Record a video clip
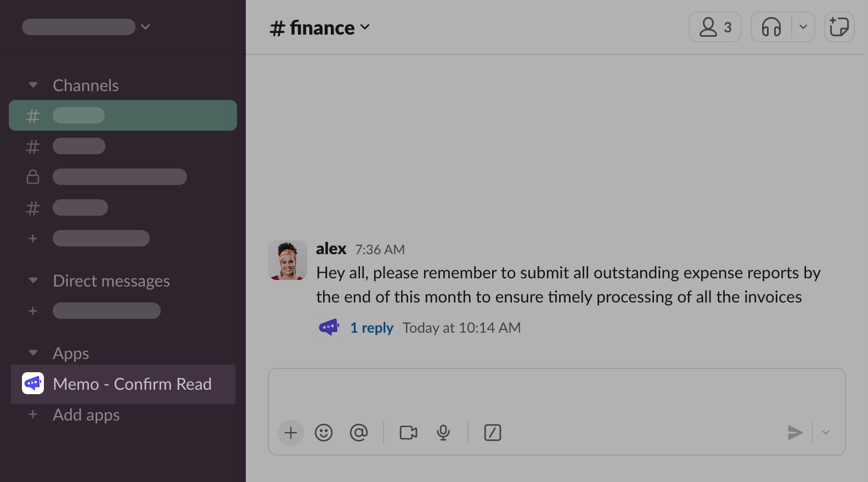Image resolution: width=868 pixels, height=482 pixels. point(408,433)
